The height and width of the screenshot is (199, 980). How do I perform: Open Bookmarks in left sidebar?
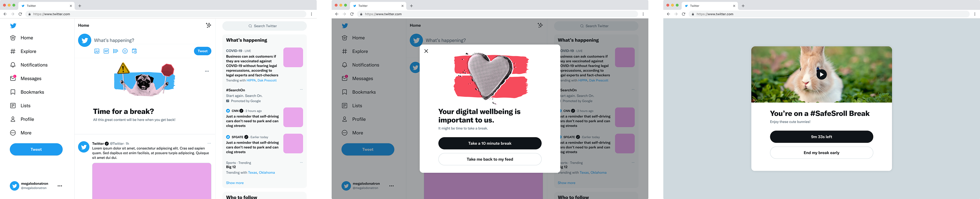click(x=27, y=92)
